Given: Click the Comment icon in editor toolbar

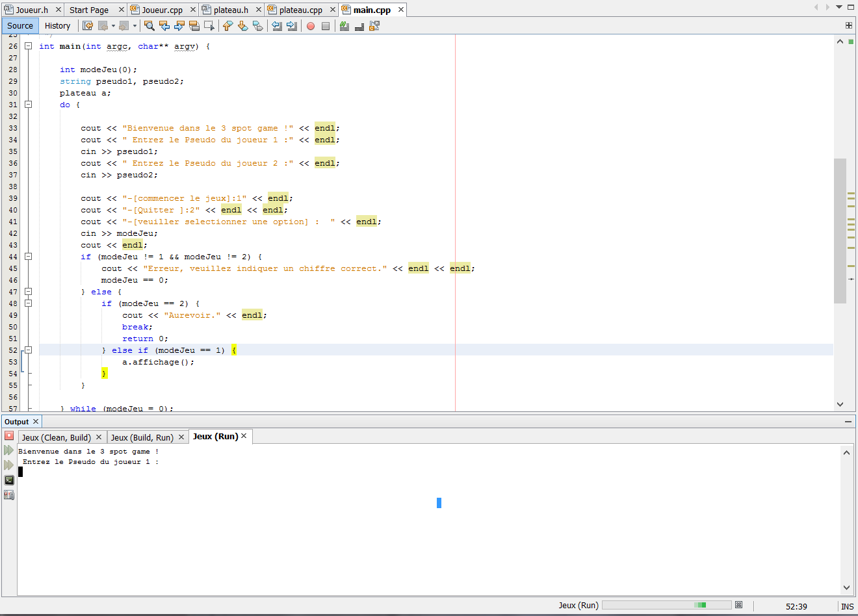Looking at the screenshot, I should (x=344, y=26).
